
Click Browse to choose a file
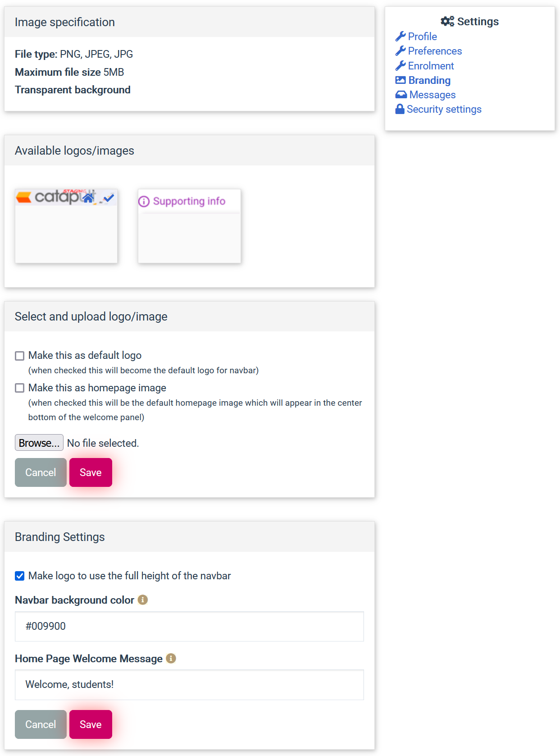tap(39, 442)
